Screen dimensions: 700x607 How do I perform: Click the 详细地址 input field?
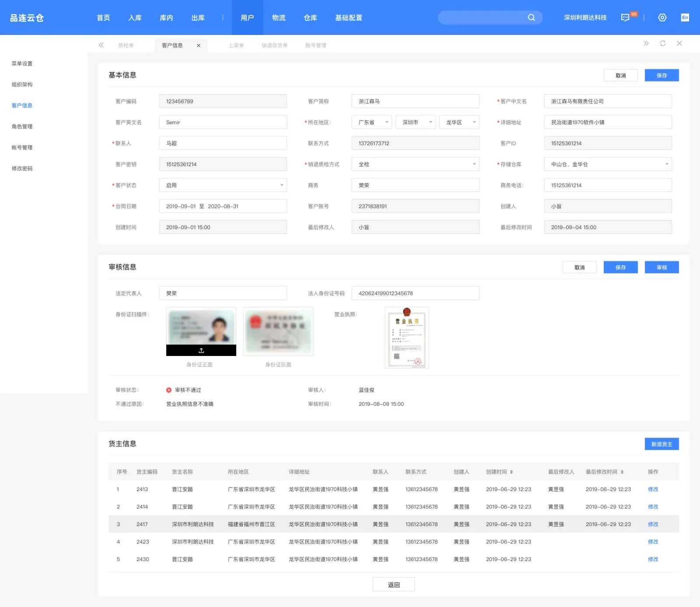click(x=608, y=122)
